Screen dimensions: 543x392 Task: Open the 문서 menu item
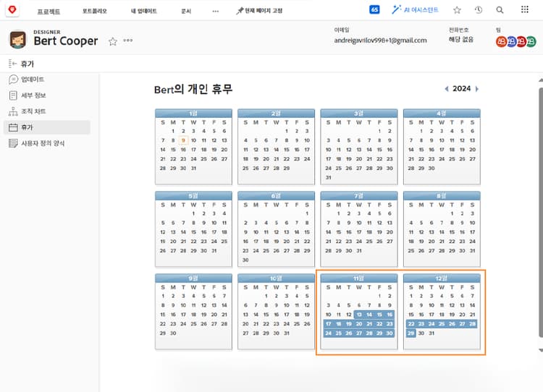click(186, 11)
